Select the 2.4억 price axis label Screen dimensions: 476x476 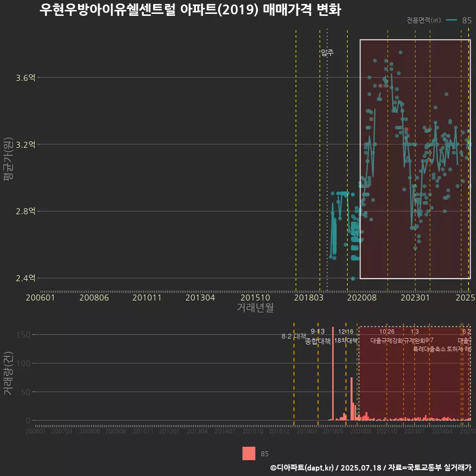click(x=25, y=278)
